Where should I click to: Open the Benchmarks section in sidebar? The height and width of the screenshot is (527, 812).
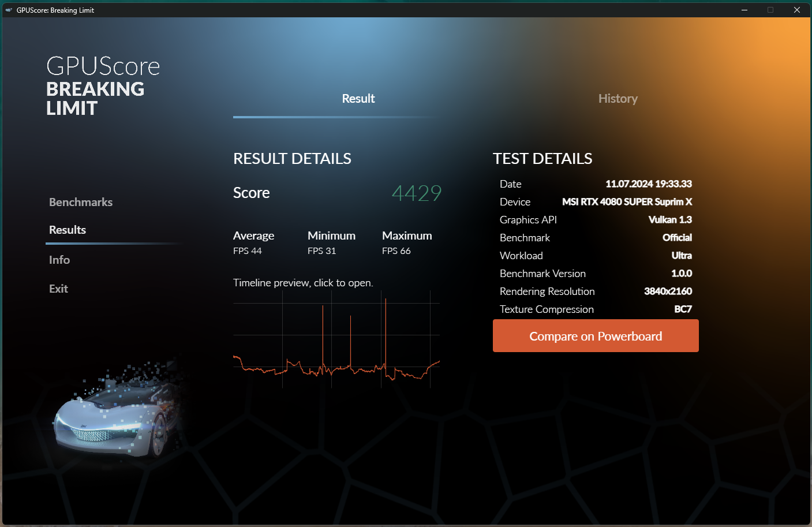[81, 202]
